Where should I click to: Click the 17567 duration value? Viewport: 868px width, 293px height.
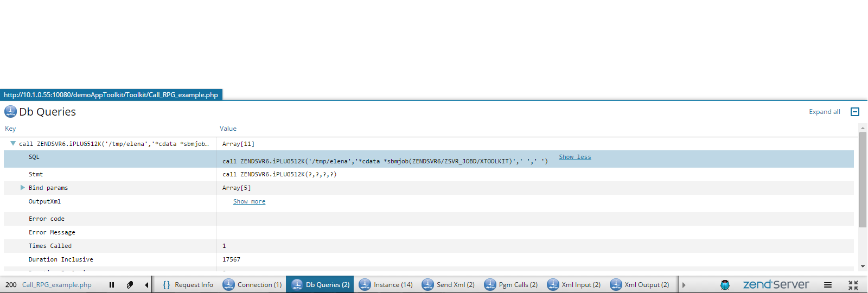pos(231,260)
